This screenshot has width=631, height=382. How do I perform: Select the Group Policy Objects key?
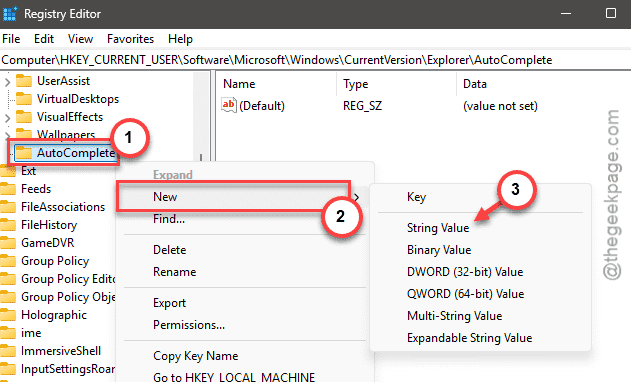click(68, 297)
